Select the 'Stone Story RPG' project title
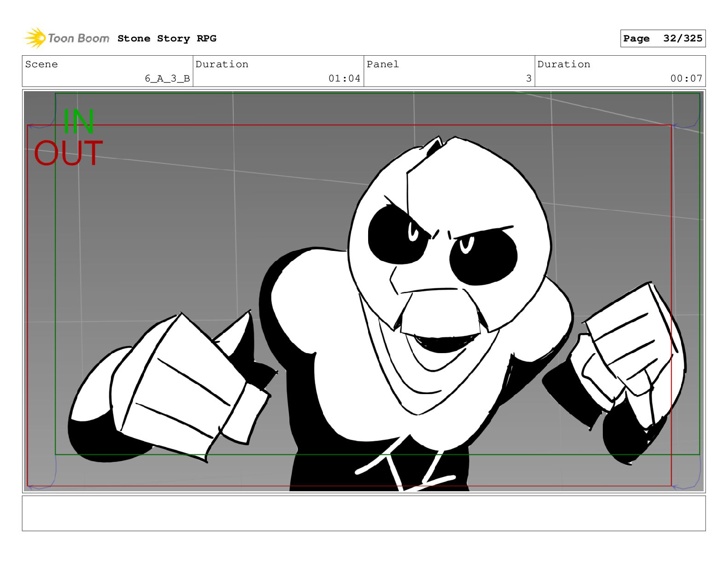 click(x=167, y=39)
